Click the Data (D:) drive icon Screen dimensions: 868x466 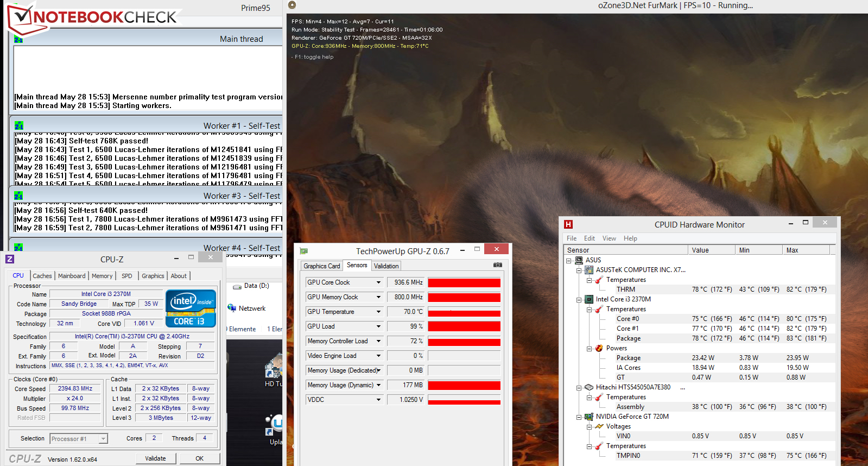coord(237,286)
